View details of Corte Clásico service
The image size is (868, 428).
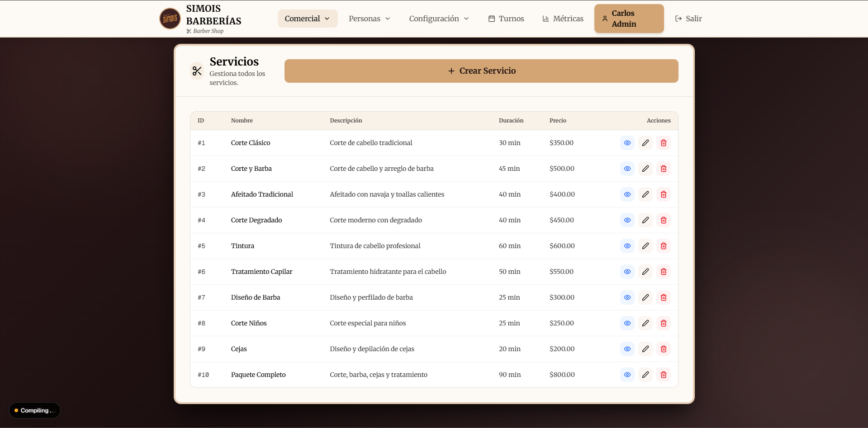[x=627, y=143]
